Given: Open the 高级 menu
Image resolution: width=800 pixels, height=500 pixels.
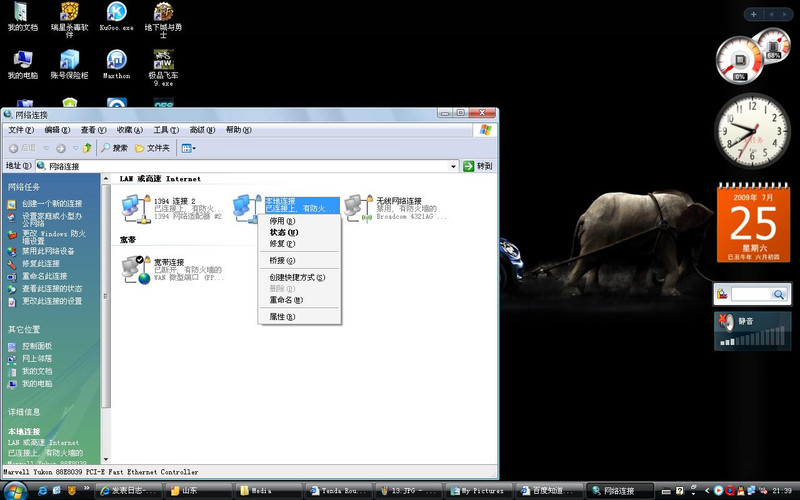Looking at the screenshot, I should (x=203, y=130).
